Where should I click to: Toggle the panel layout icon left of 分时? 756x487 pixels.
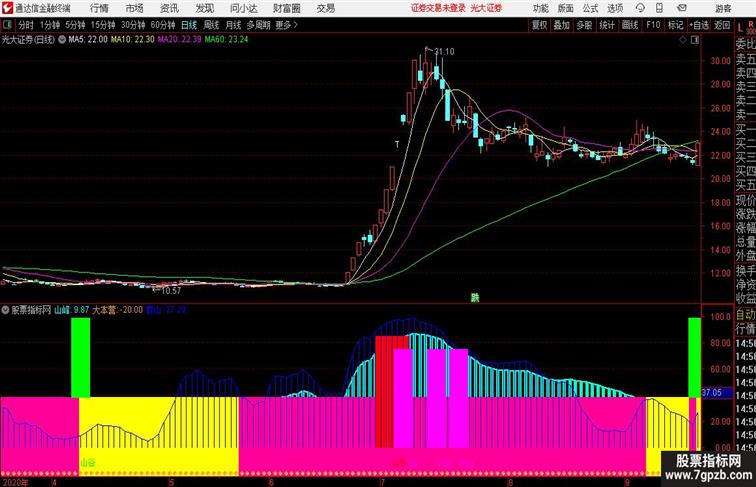pos(7,25)
